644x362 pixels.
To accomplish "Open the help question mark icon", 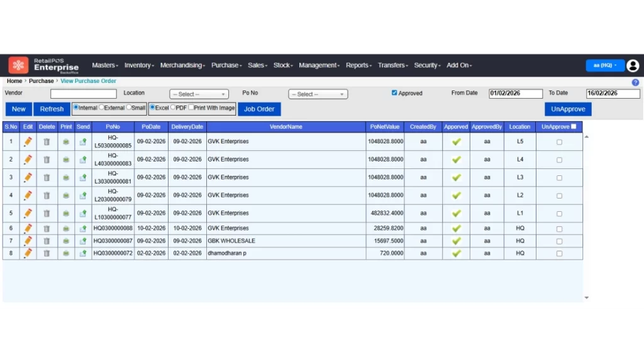I will click(x=635, y=82).
